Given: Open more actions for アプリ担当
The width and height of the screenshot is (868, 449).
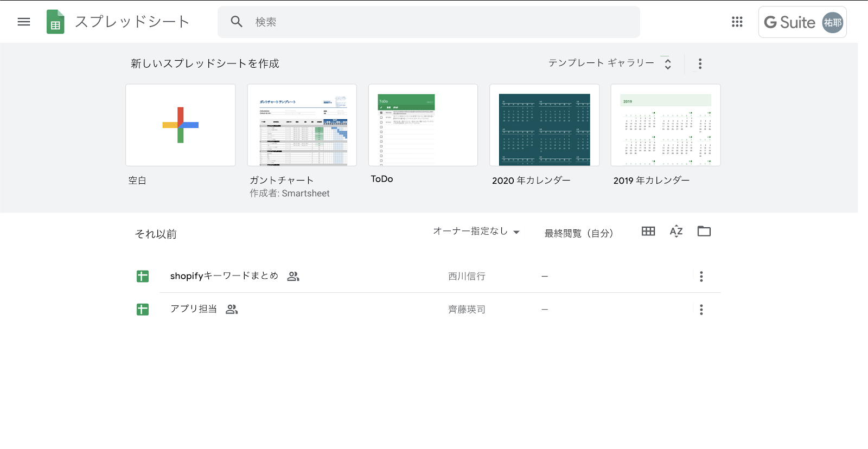Looking at the screenshot, I should pyautogui.click(x=701, y=310).
